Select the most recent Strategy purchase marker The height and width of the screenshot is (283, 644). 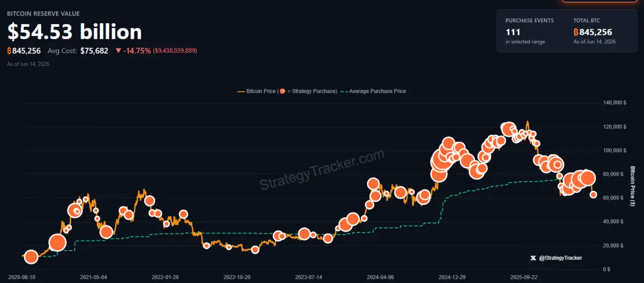click(x=594, y=195)
